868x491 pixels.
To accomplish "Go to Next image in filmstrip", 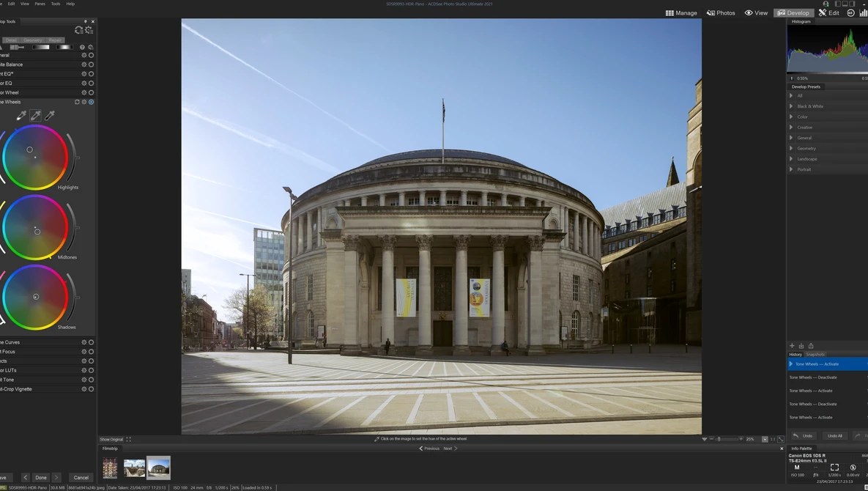I will click(x=450, y=448).
